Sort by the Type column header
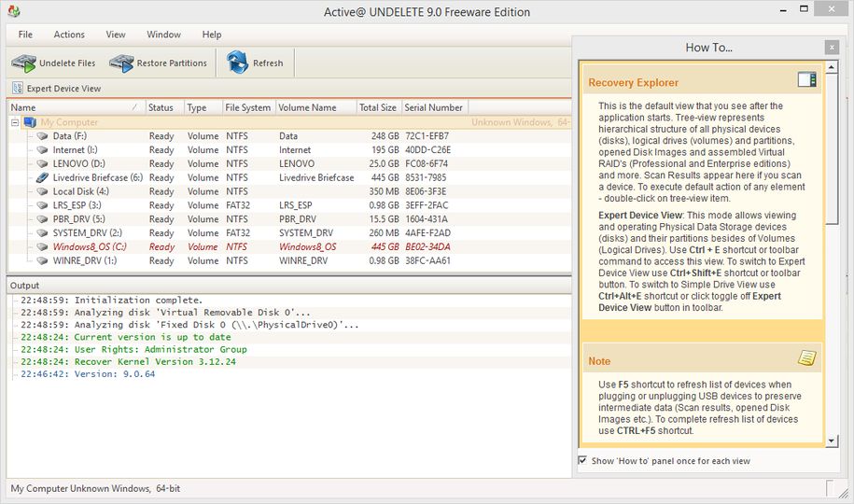The height and width of the screenshot is (504, 854). (203, 107)
